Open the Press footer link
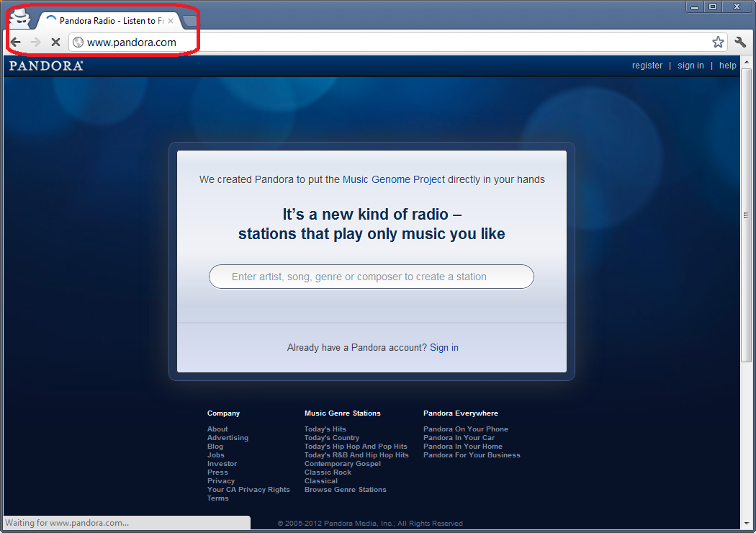The height and width of the screenshot is (533, 756). 217,472
